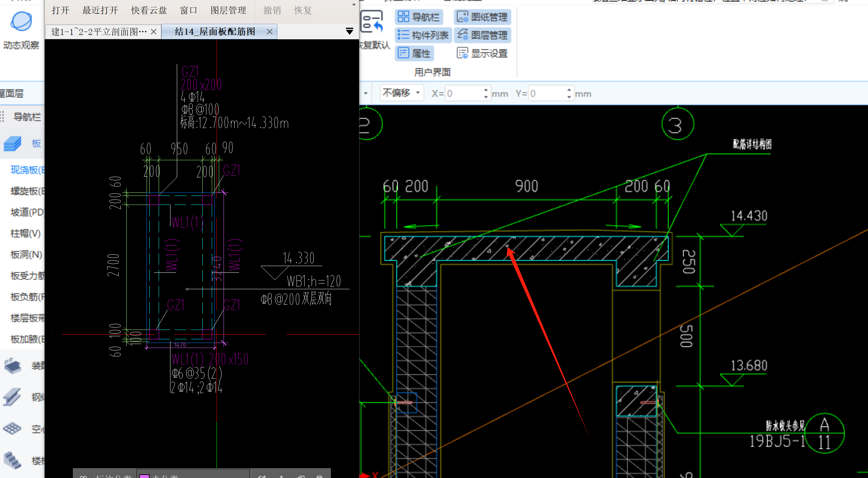The width and height of the screenshot is (868, 478).
Task: Open 显示设置 display settings
Action: point(482,53)
